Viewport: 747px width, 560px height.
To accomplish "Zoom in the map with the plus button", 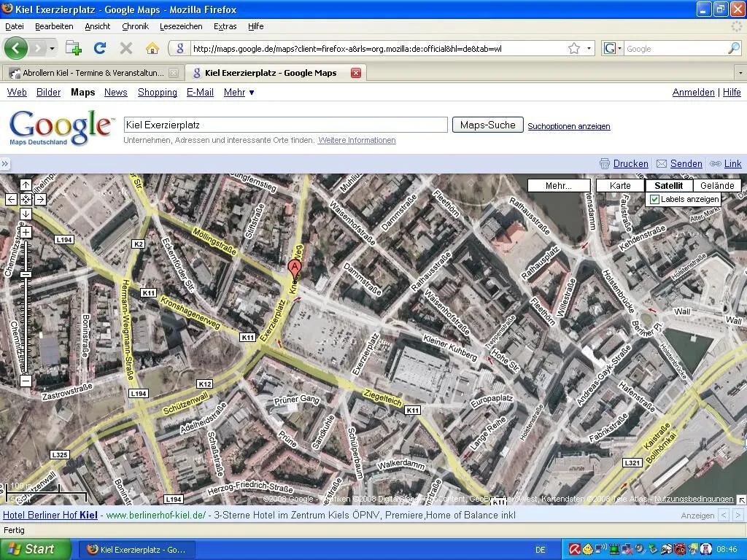I will 26,233.
